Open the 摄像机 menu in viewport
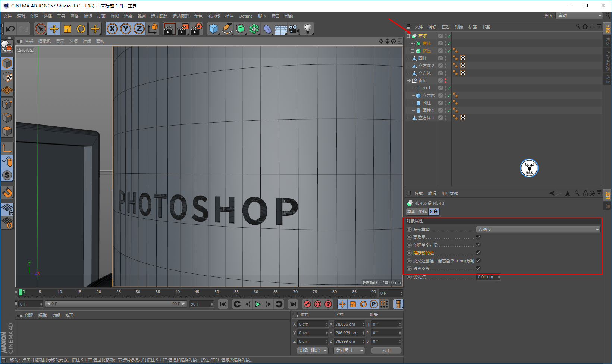This screenshot has width=612, height=364. point(44,41)
